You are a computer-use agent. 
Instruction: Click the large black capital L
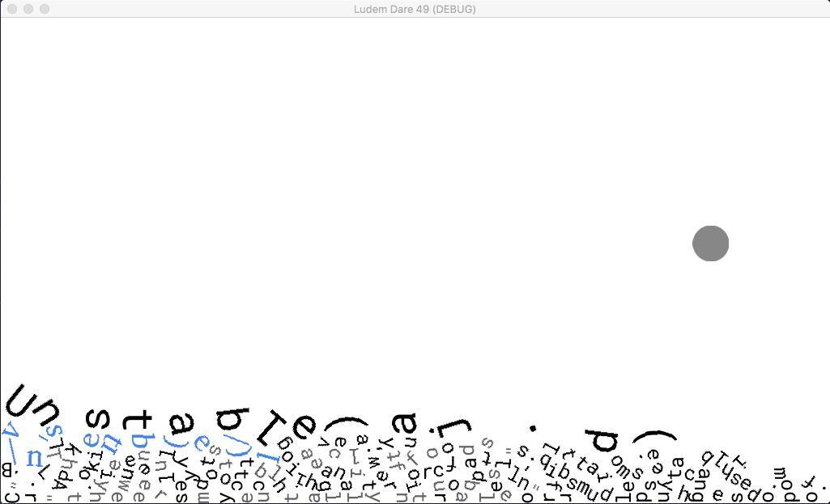point(271,427)
